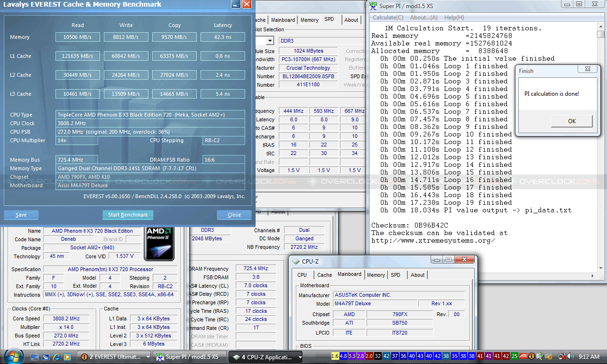The image size is (607, 364).
Task: Click the http://www.xtremesystems.org/ text
Action: 433,240
